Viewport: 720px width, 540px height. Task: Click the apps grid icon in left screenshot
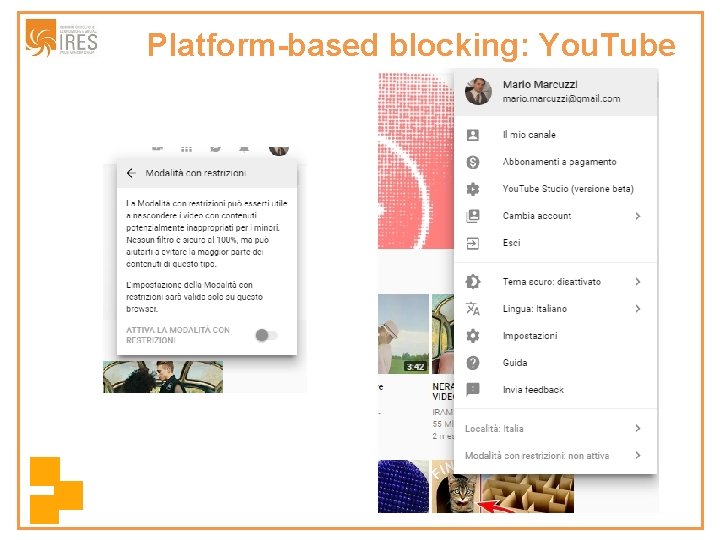click(186, 149)
